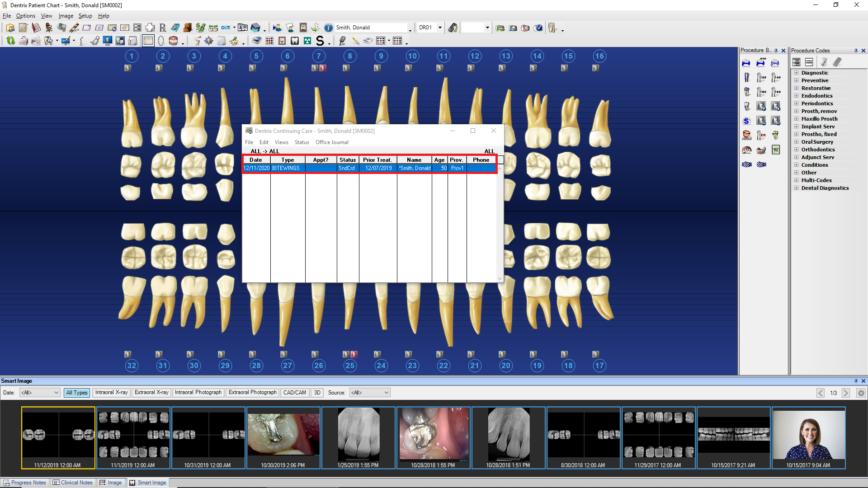The height and width of the screenshot is (488, 868).
Task: Click the printer icon in the second toolbar
Action: (x=24, y=41)
